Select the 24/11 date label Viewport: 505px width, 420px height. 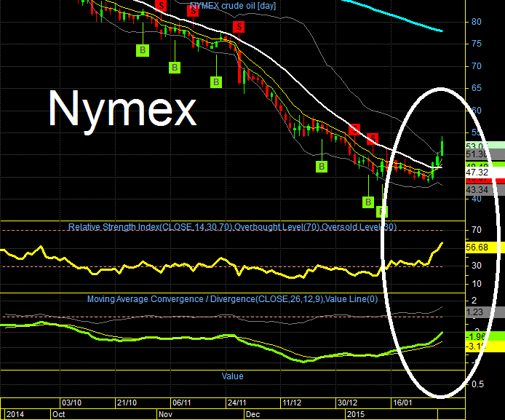237,403
